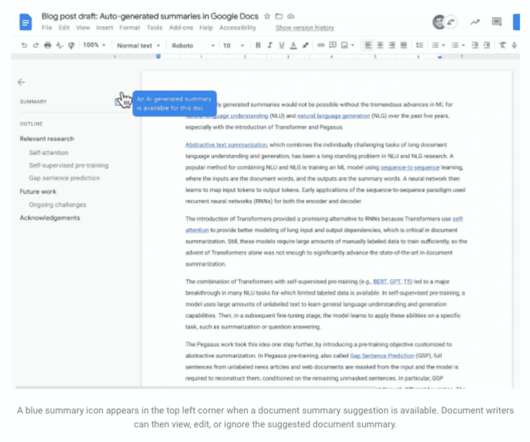
Task: Open the activity trend icon
Action: [x=475, y=22]
